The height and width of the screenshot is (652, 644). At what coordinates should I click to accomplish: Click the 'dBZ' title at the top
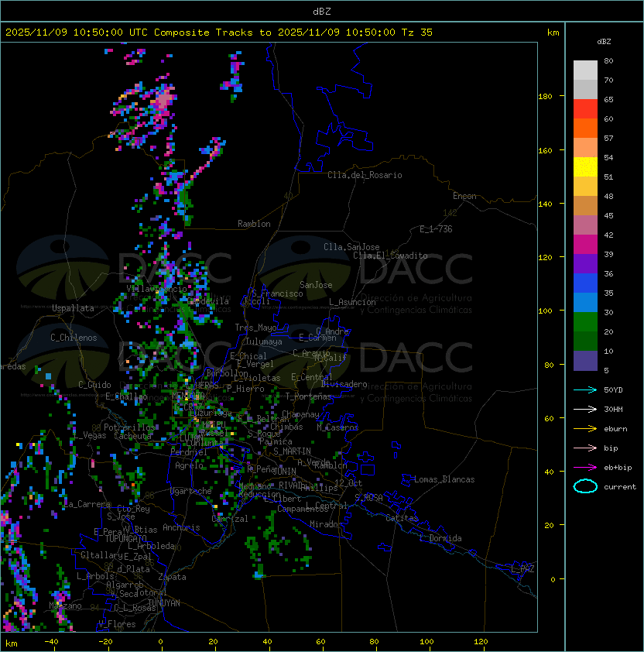pyautogui.click(x=322, y=12)
